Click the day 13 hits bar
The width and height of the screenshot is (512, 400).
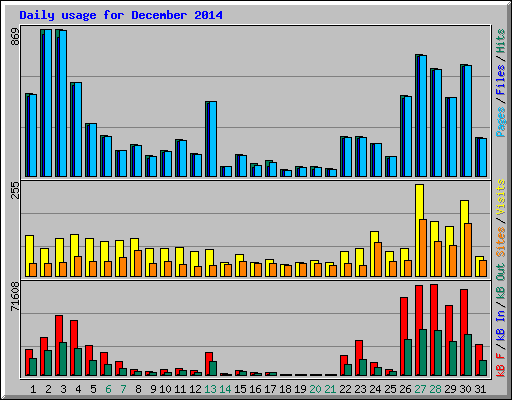(211, 139)
